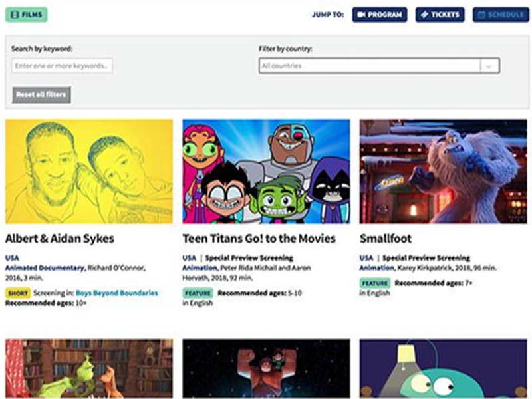The height and width of the screenshot is (399, 532).
Task: Expand country list with the chevron arrow
Action: [489, 66]
